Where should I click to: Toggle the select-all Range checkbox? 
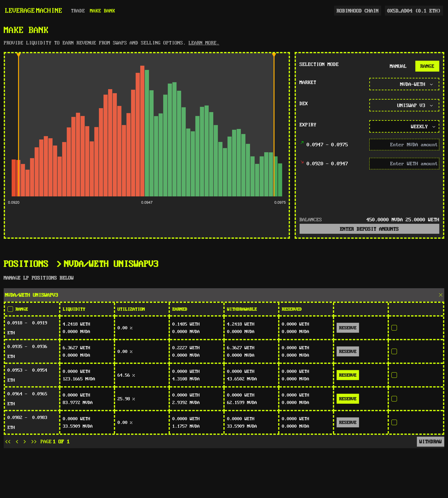pyautogui.click(x=10, y=309)
